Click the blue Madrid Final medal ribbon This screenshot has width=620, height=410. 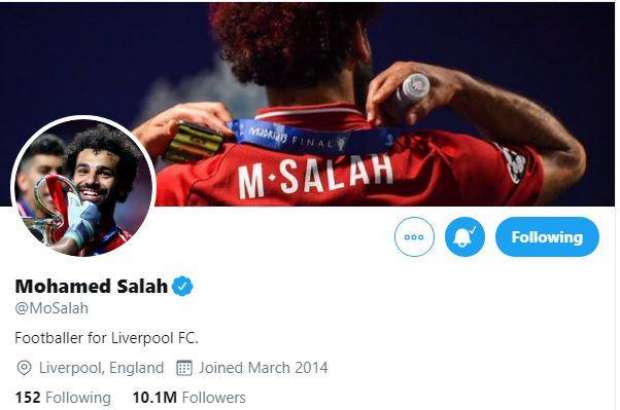click(x=308, y=138)
